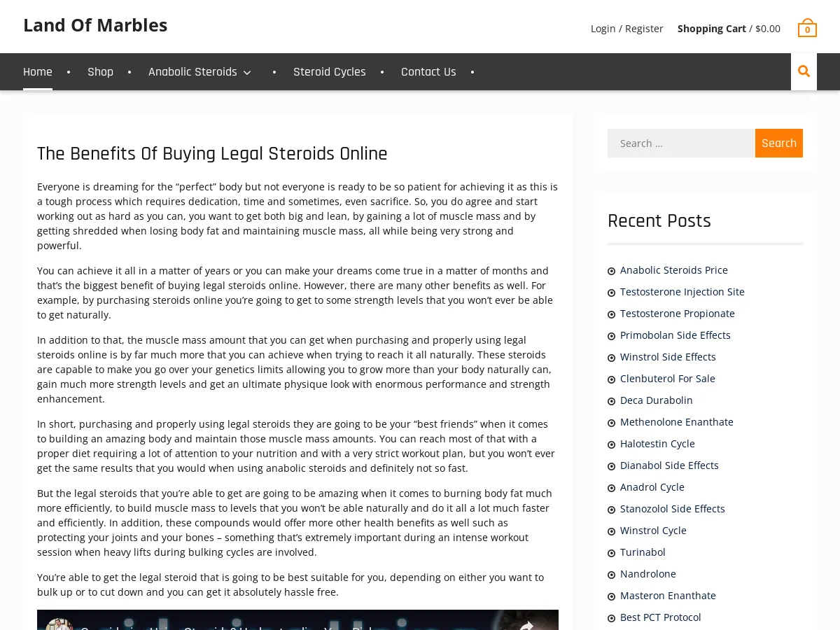Click the bullet icon beside Best PCT Protocol

pos(610,617)
